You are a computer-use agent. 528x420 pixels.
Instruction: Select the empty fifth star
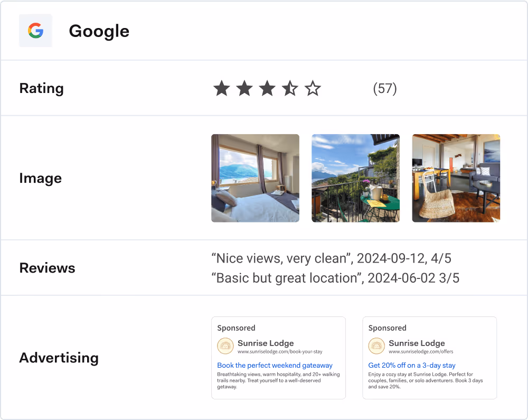click(x=313, y=89)
